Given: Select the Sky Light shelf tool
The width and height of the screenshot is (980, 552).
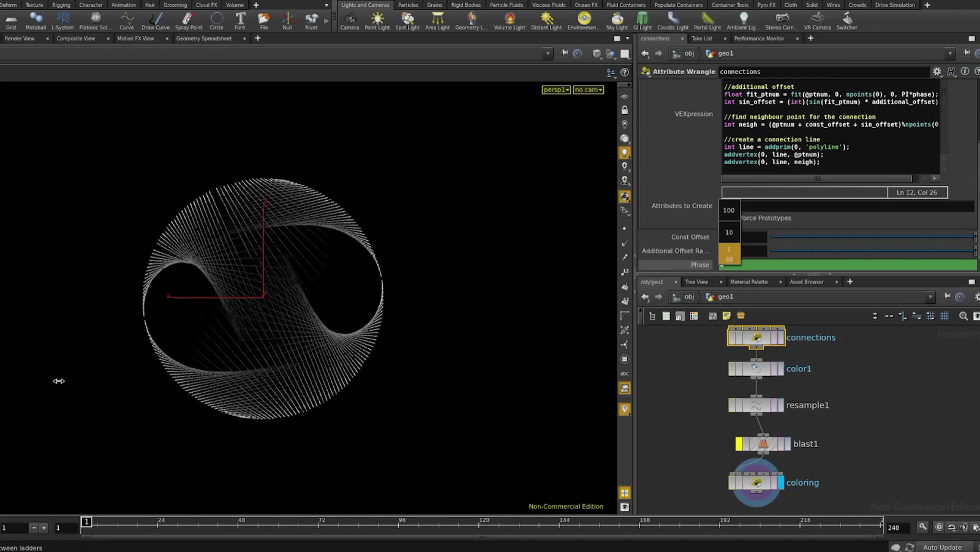Looking at the screenshot, I should (617, 21).
